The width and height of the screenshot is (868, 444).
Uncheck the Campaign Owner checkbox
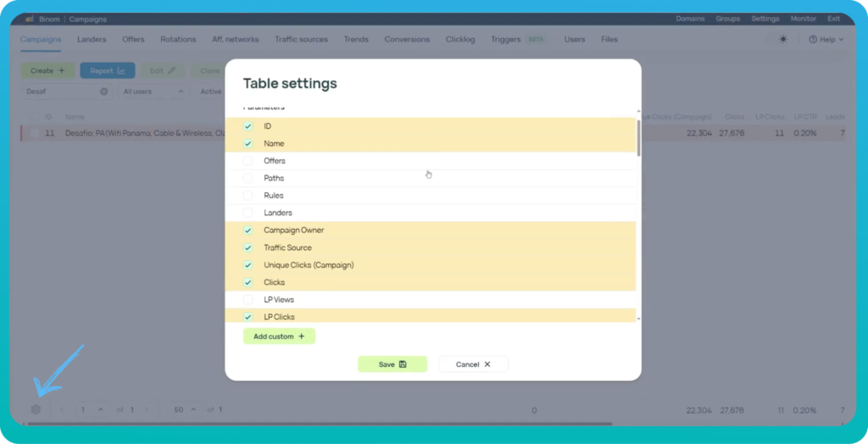(248, 230)
